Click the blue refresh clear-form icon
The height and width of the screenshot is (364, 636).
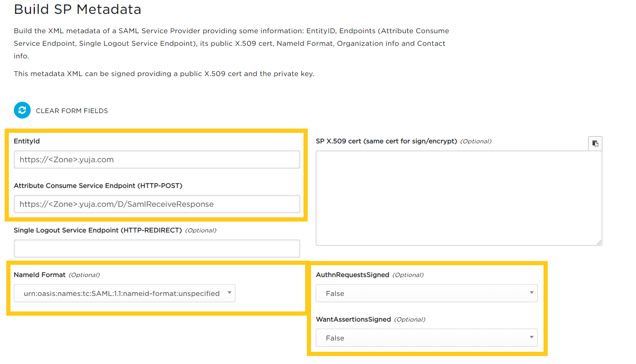pyautogui.click(x=22, y=110)
